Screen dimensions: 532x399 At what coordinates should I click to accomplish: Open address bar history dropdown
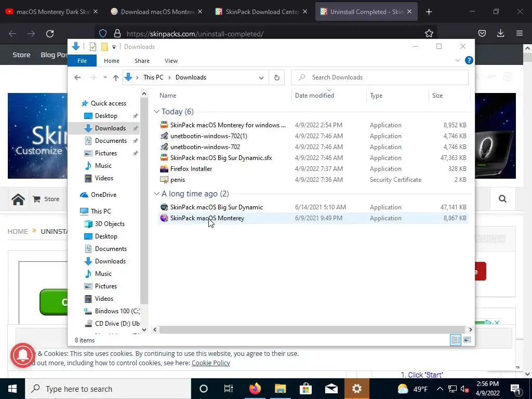coord(261,77)
